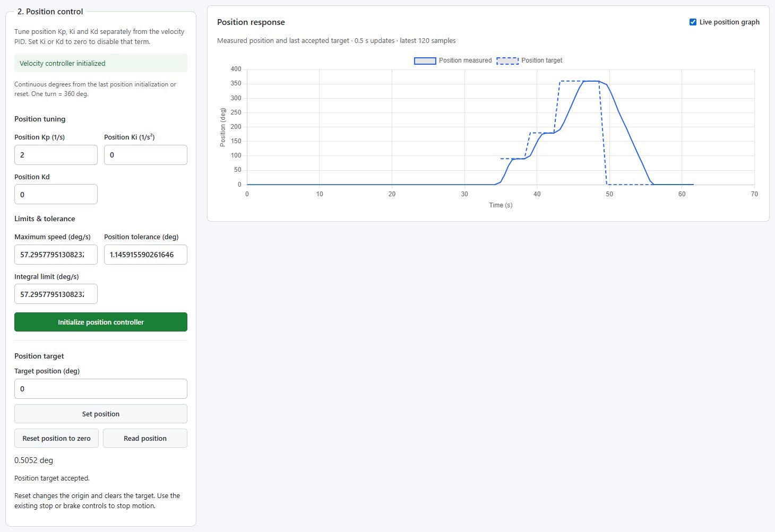Toggle the Live position graph checkbox

click(x=693, y=22)
